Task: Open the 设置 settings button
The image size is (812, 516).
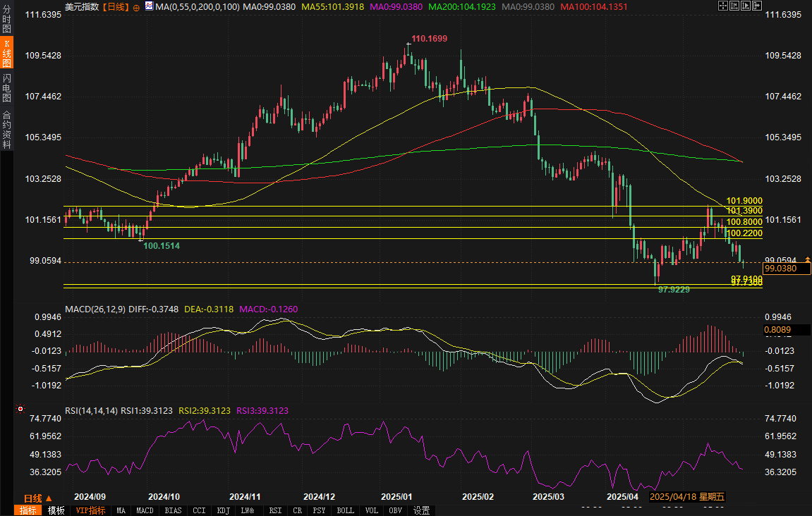Action: click(x=422, y=510)
